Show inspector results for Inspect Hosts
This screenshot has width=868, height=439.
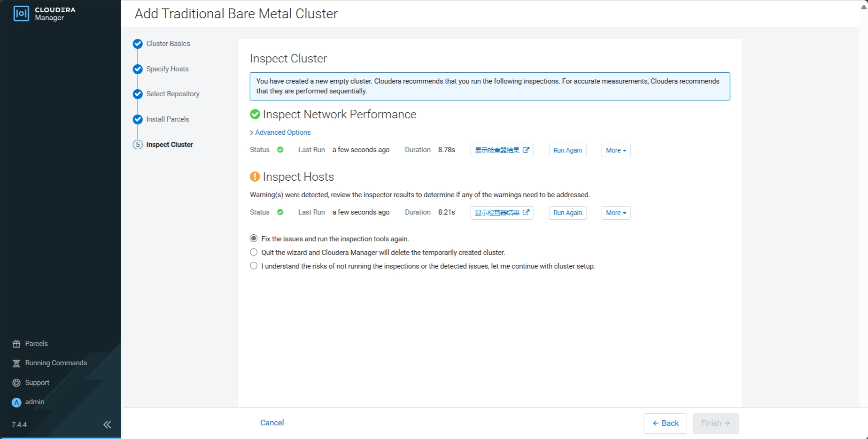pos(502,213)
